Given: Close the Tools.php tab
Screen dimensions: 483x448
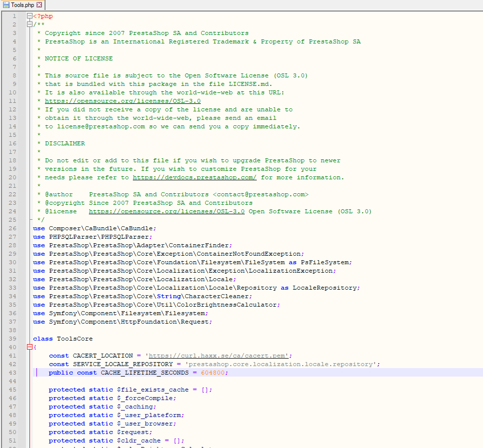Looking at the screenshot, I should click(x=39, y=5).
